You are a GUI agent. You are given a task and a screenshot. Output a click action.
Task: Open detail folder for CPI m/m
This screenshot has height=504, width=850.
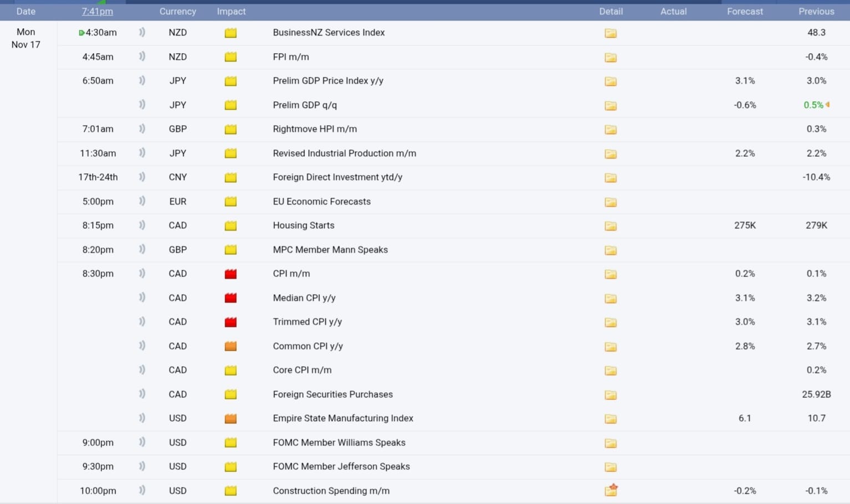(610, 274)
